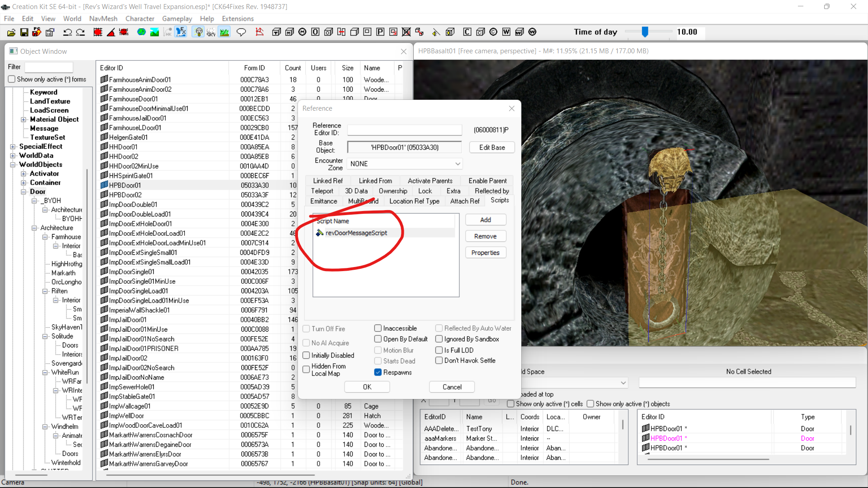Viewport: 868px width, 488px height.
Task: Toggle the Snap to Grid icon
Action: click(x=98, y=32)
